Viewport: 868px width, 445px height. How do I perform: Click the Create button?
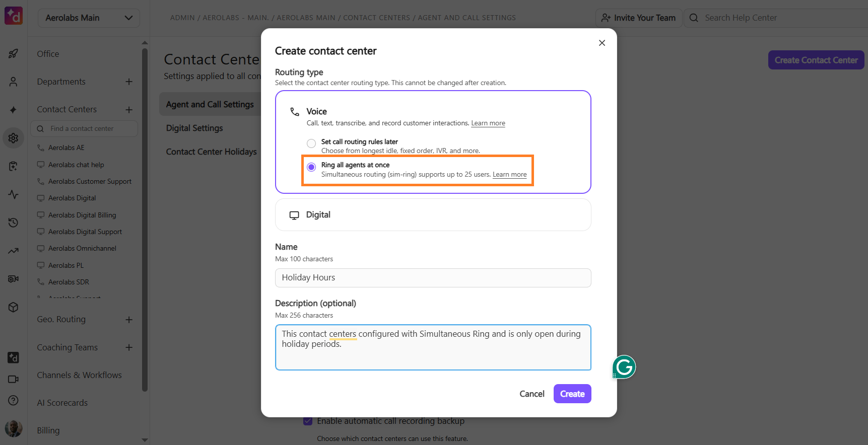(x=572, y=394)
